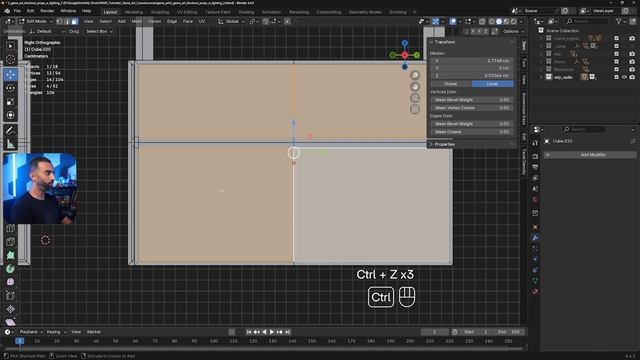Open the Edit menu

(x=30, y=11)
